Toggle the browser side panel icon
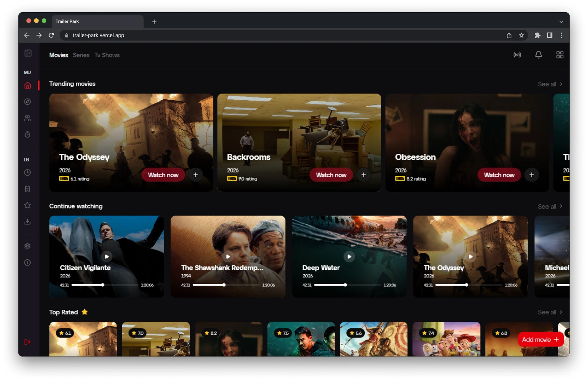588x381 pixels. (550, 35)
